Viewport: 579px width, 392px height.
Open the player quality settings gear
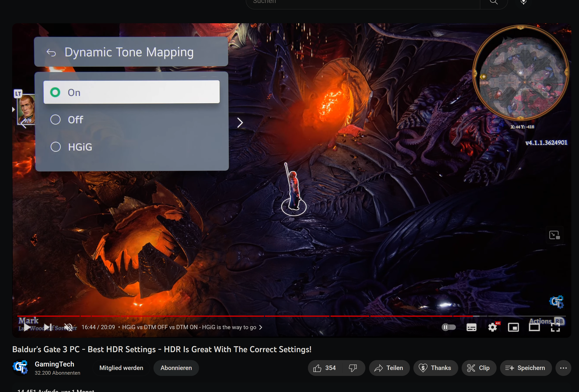493,327
